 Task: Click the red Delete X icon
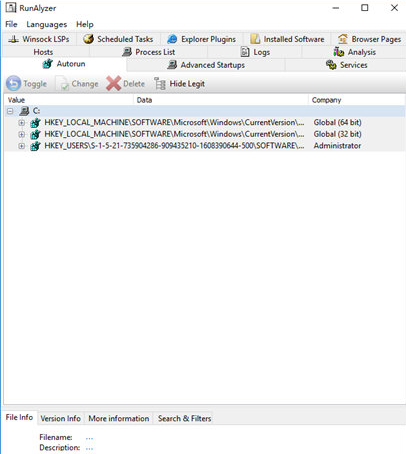coord(114,84)
